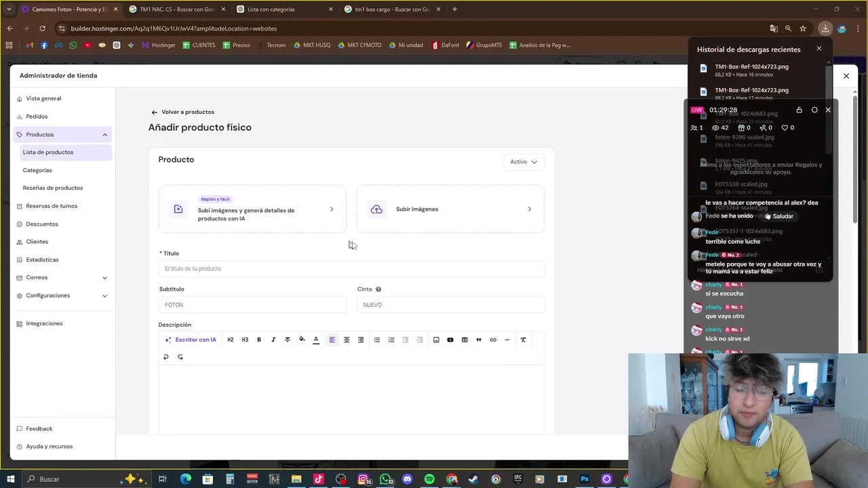
Task: Open the text color picker
Action: click(316, 340)
